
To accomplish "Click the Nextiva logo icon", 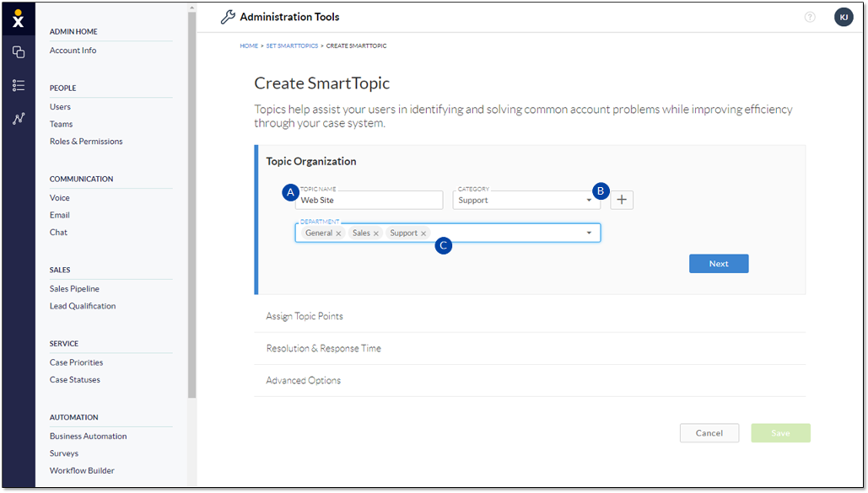I will pyautogui.click(x=18, y=19).
